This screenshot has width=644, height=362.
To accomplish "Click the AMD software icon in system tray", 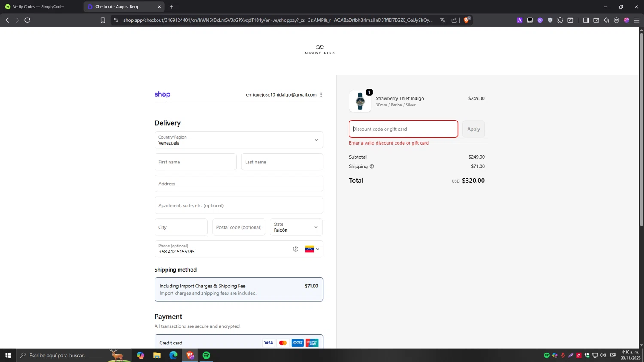I will [579, 355].
